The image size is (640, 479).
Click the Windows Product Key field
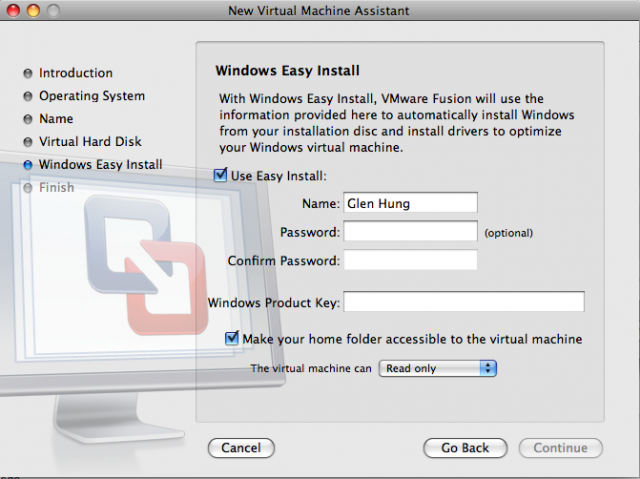464,302
